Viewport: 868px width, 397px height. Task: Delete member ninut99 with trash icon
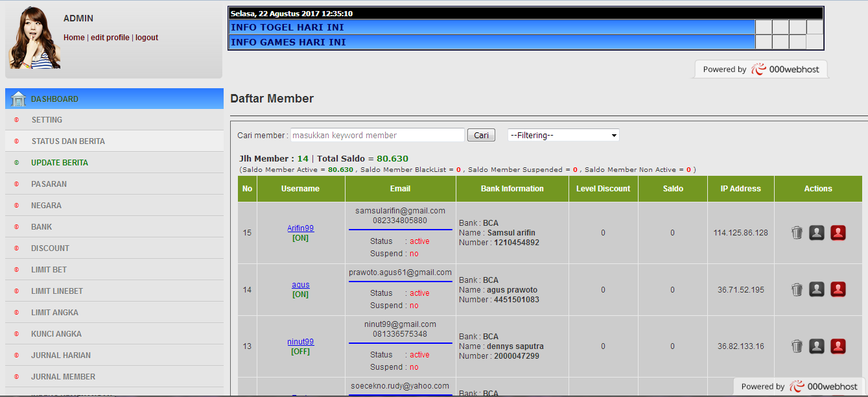pos(797,346)
